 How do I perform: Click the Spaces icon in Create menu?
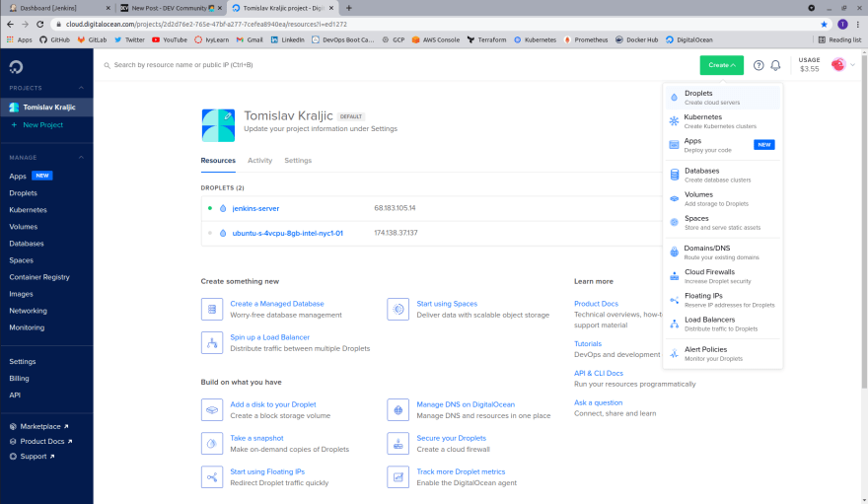(675, 222)
